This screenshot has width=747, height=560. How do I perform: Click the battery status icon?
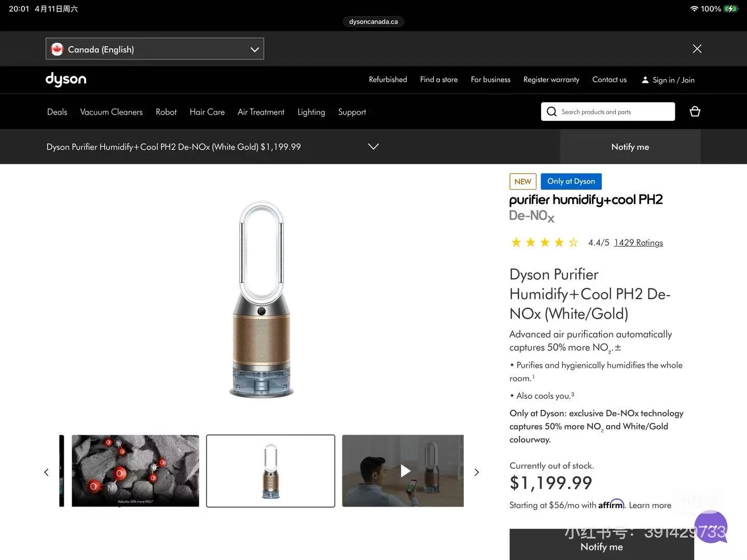coord(731,9)
